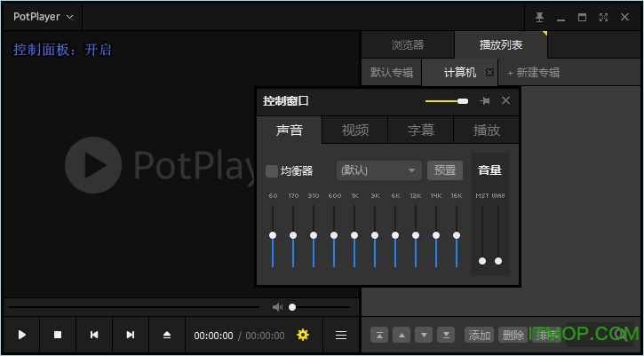Screen dimensions: 644x356
Task: Switch to the 播放列表 tab
Action: click(x=501, y=44)
